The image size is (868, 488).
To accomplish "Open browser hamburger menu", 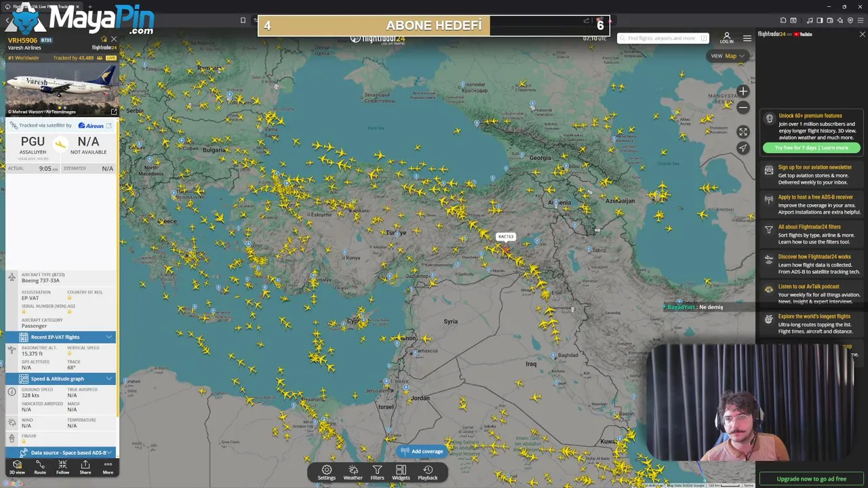I will (859, 20).
